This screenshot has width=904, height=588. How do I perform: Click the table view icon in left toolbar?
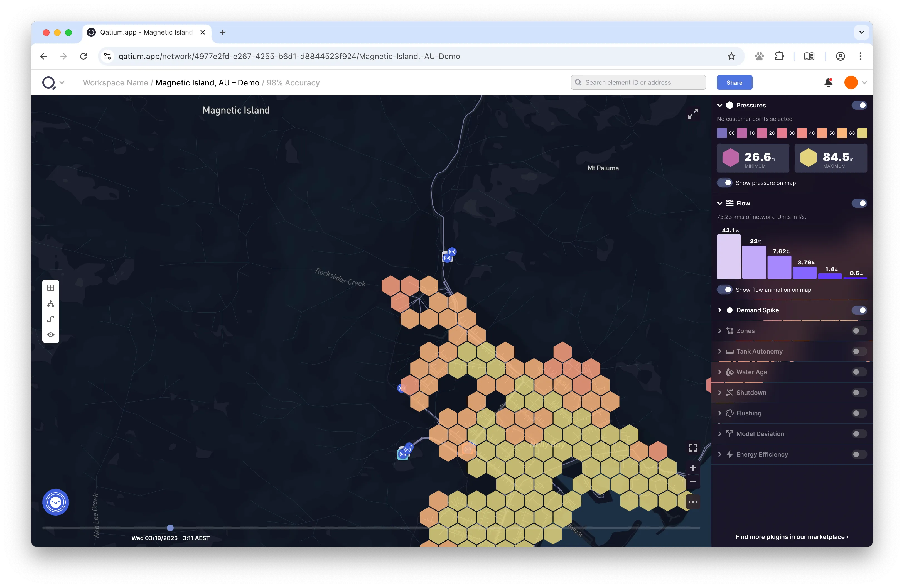pos(51,288)
